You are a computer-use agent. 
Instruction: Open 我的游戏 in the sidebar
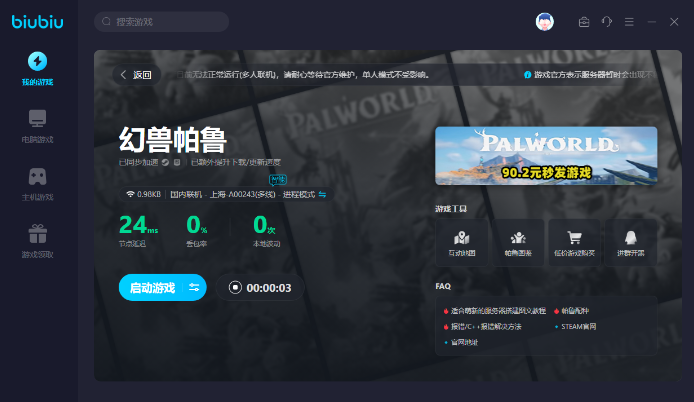tap(37, 68)
